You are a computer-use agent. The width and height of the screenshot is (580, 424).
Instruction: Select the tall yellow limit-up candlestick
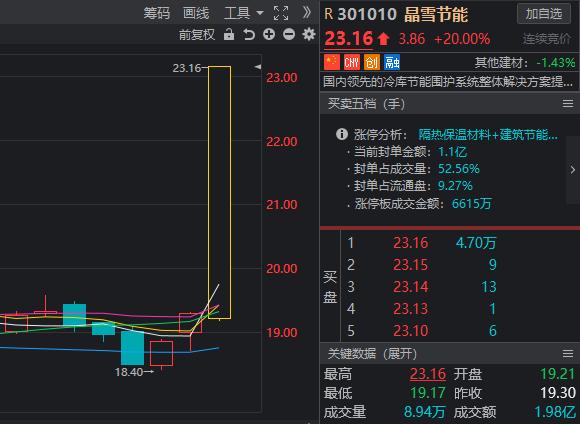tap(219, 192)
